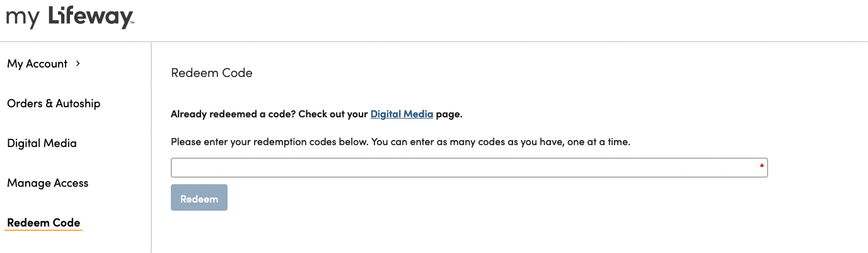This screenshot has height=253, width=868.
Task: Open Digital Media from the sidebar
Action: click(x=42, y=143)
